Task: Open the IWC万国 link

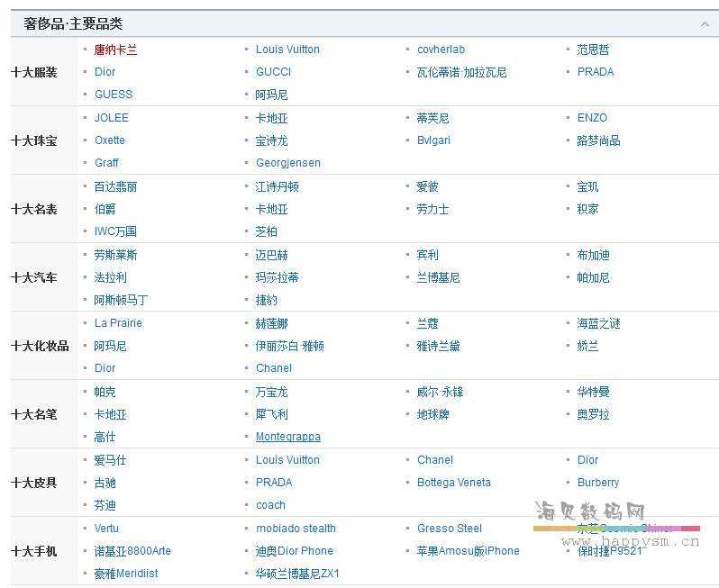Action: pos(115,231)
